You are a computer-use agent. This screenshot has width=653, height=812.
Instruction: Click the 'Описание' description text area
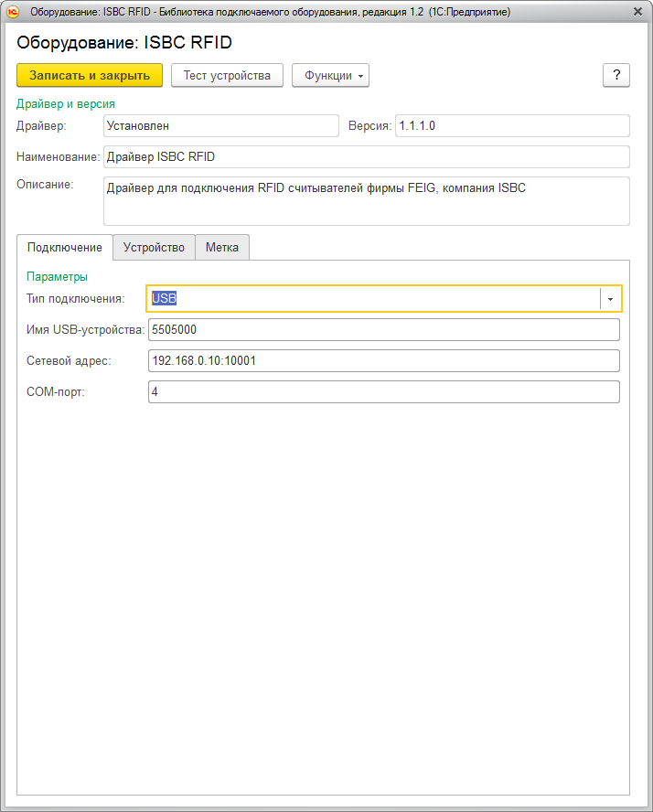pyautogui.click(x=367, y=201)
